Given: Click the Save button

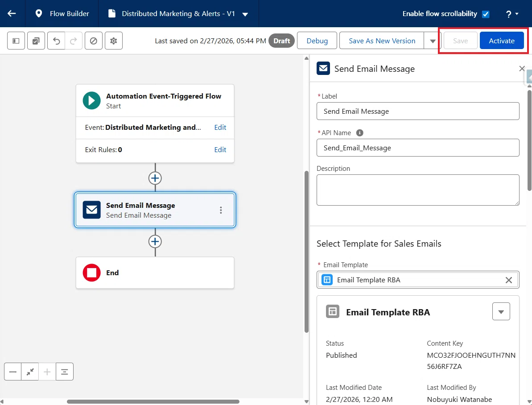Looking at the screenshot, I should point(460,41).
